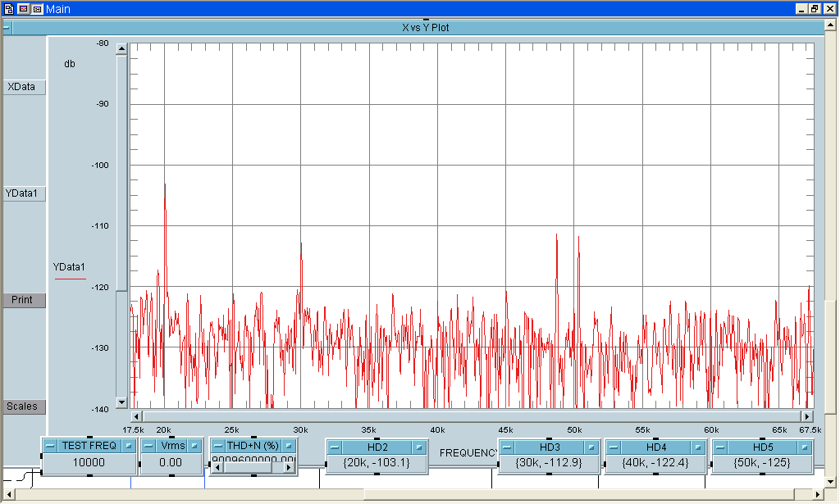Screen dimensions: 840x504
Task: Click THD+N field scroll left arrow
Action: click(x=217, y=468)
